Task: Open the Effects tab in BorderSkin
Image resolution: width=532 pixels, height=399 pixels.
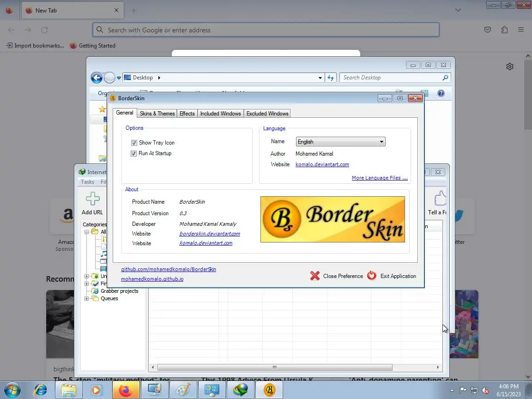Action: coord(187,113)
